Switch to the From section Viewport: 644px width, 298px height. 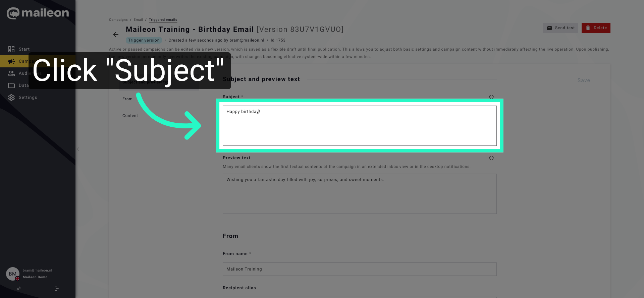click(x=127, y=99)
